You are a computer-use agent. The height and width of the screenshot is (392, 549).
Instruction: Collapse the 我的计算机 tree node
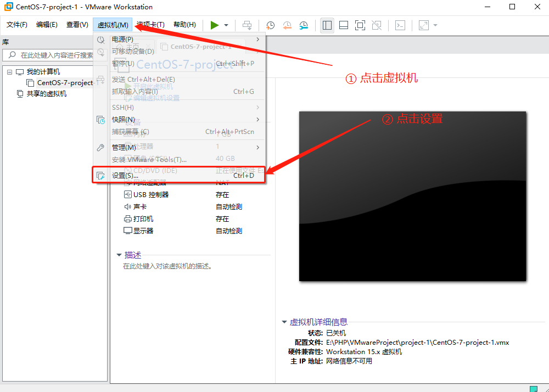(9, 72)
